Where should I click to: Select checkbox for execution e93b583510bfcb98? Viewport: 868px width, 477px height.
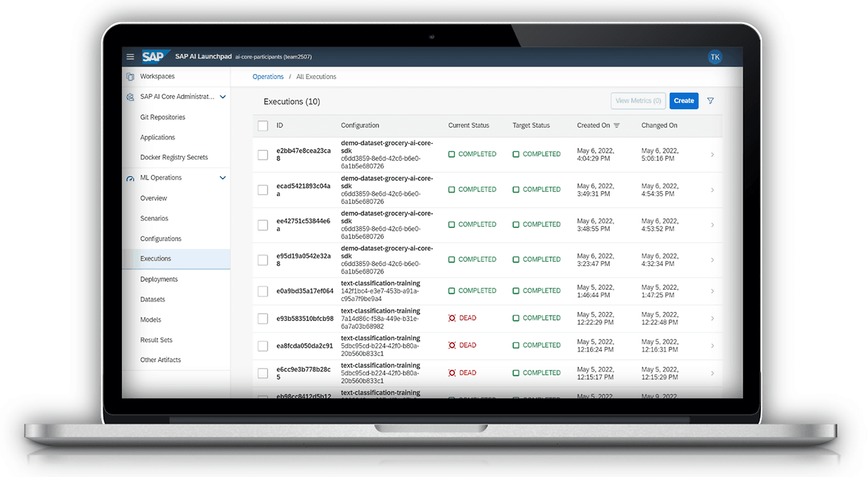click(x=263, y=319)
